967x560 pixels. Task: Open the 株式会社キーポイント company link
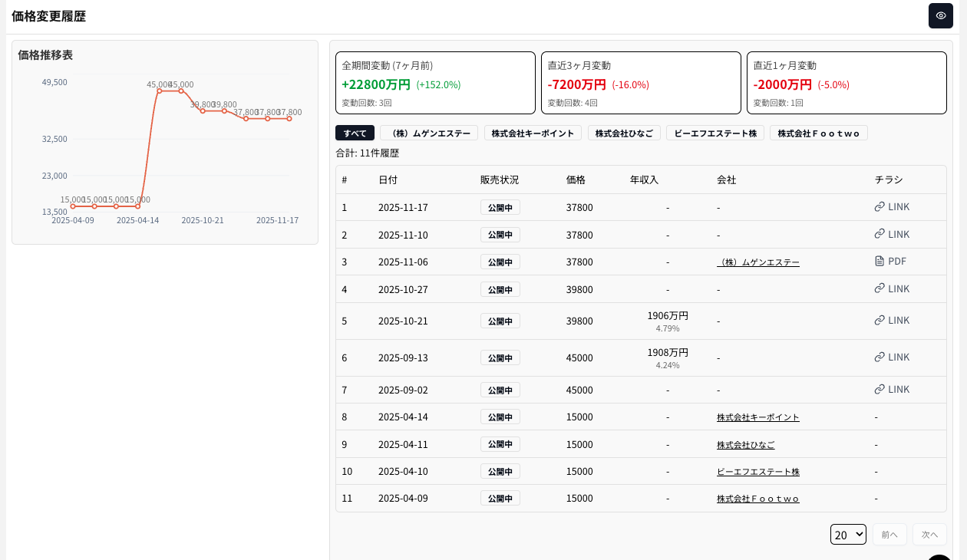757,417
